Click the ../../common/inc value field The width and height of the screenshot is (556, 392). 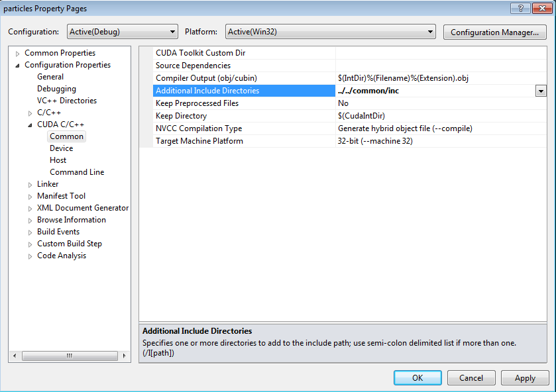435,91
